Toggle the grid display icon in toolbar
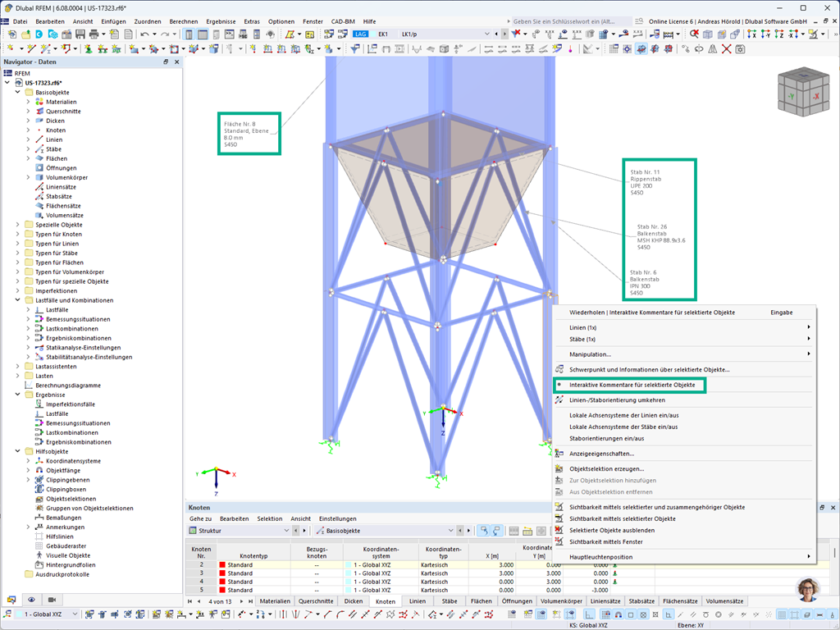 (614, 48)
